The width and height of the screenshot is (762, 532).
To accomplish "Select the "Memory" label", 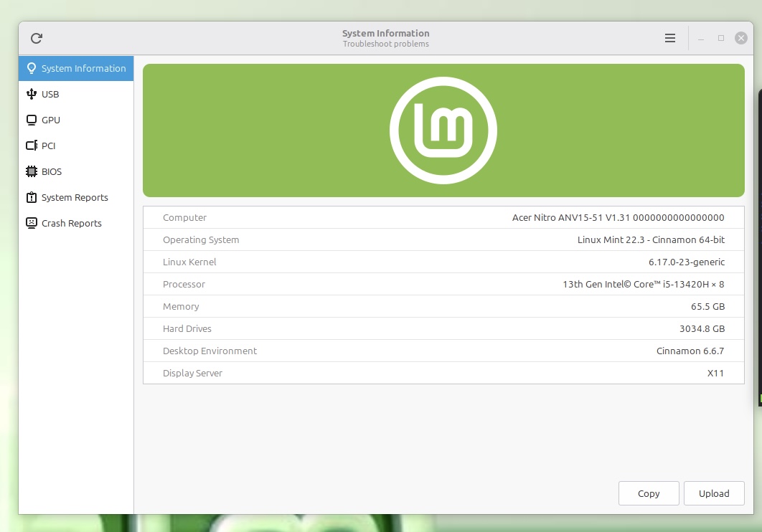I will (x=181, y=307).
